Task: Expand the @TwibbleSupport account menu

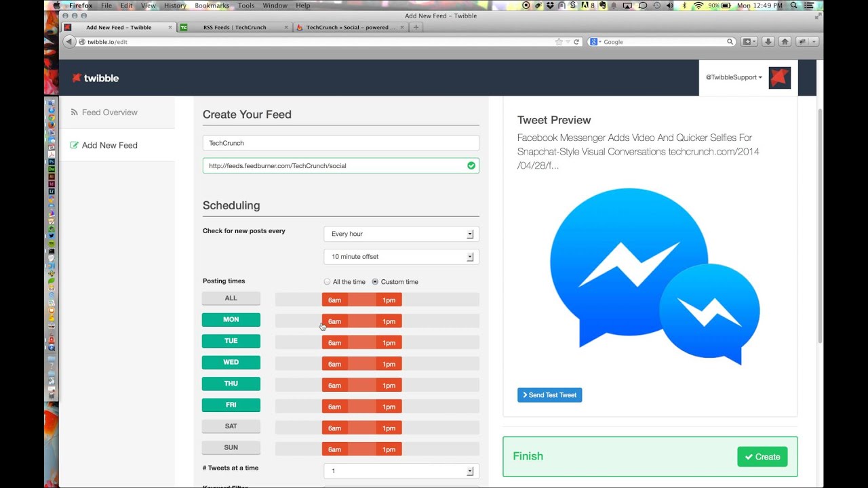Action: pos(734,77)
